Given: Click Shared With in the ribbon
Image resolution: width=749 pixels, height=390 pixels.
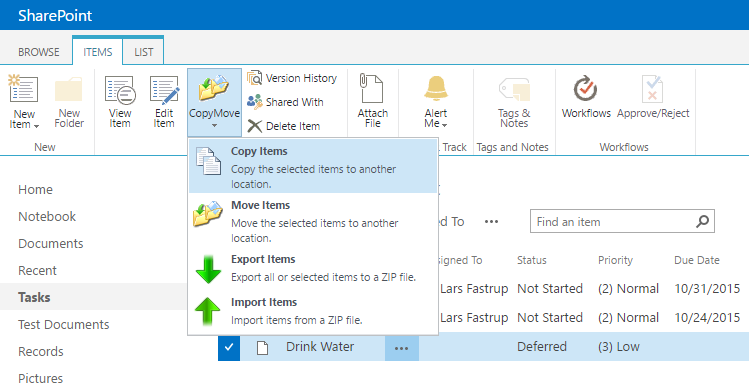Looking at the screenshot, I should (x=285, y=102).
